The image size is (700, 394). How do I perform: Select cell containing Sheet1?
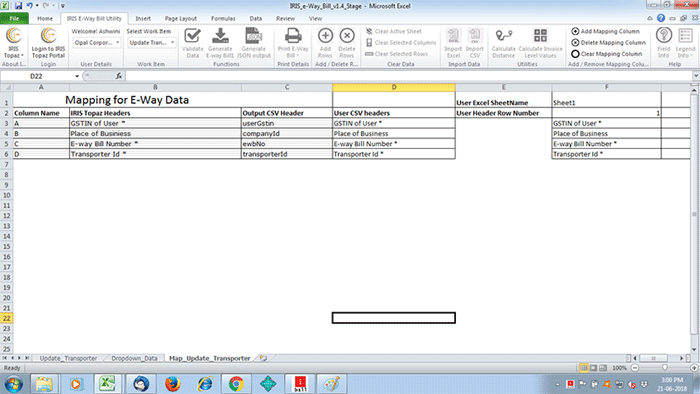[x=607, y=102]
